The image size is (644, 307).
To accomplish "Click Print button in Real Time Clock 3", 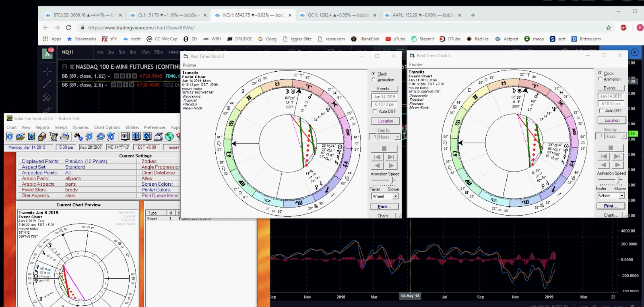I will tap(611, 206).
